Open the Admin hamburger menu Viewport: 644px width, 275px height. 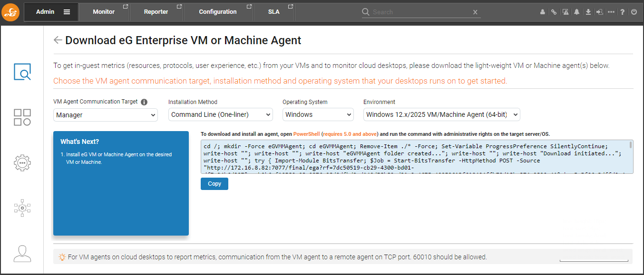67,12
